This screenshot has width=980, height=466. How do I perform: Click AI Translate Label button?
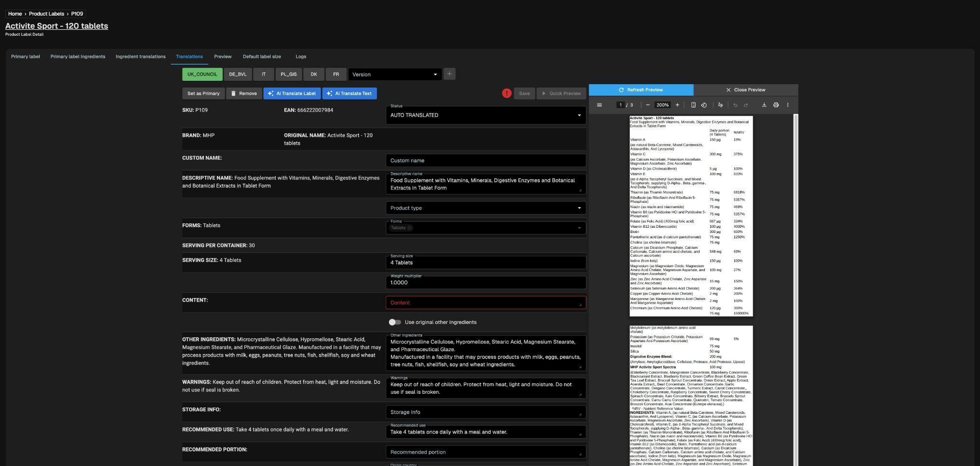click(291, 93)
